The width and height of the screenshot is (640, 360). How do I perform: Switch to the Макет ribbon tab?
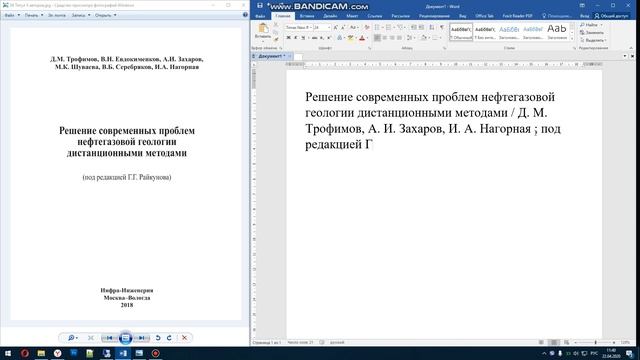pyautogui.click(x=352, y=16)
